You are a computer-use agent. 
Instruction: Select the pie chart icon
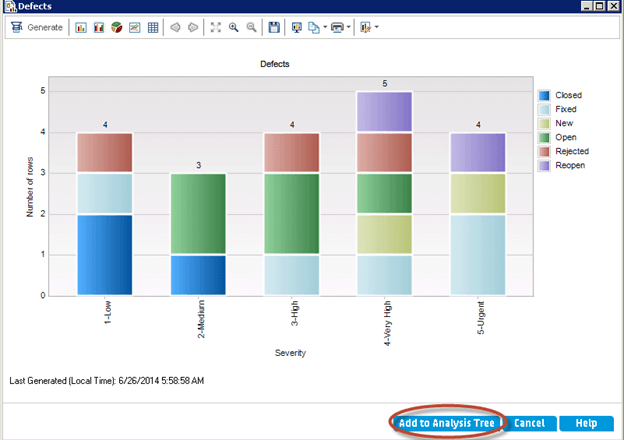point(116,27)
